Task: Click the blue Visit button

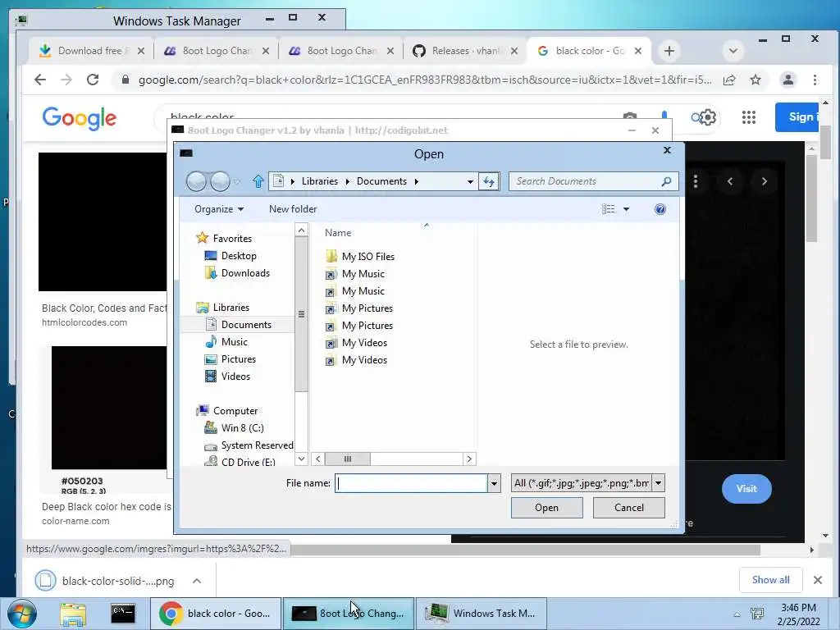Action: click(x=746, y=489)
